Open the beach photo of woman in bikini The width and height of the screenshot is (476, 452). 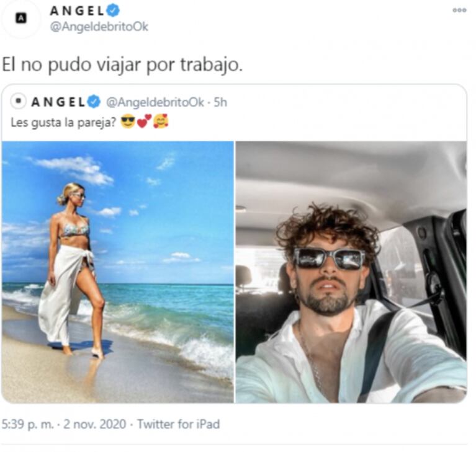118,272
